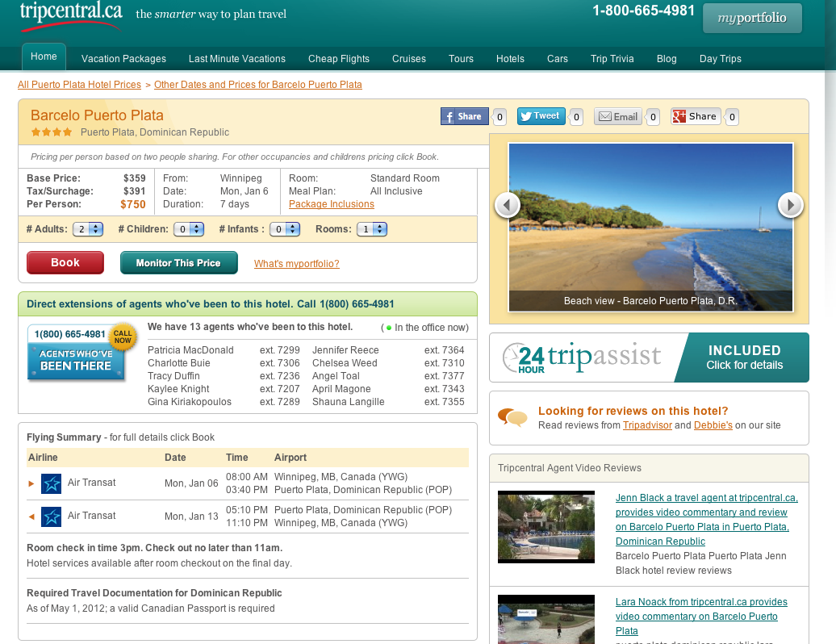
Task: Open the Children count dropdown
Action: pyautogui.click(x=189, y=229)
